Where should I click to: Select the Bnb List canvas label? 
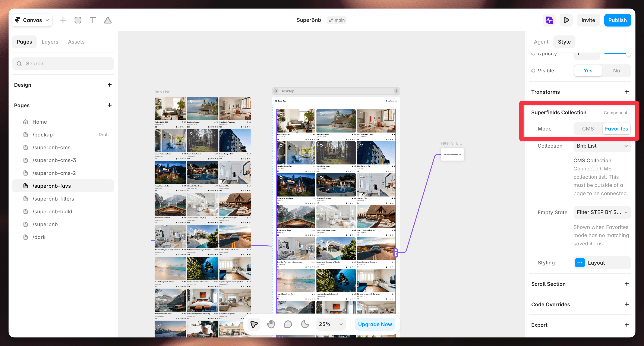click(x=162, y=92)
